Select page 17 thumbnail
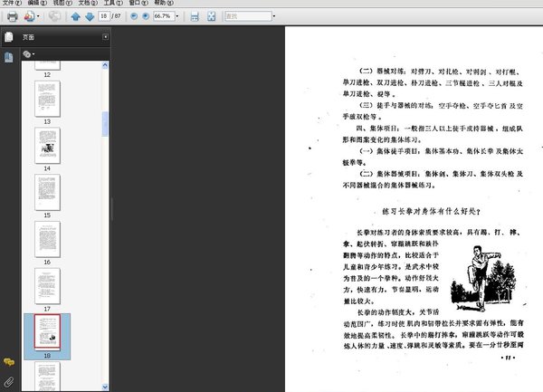The image size is (543, 392). (x=47, y=286)
